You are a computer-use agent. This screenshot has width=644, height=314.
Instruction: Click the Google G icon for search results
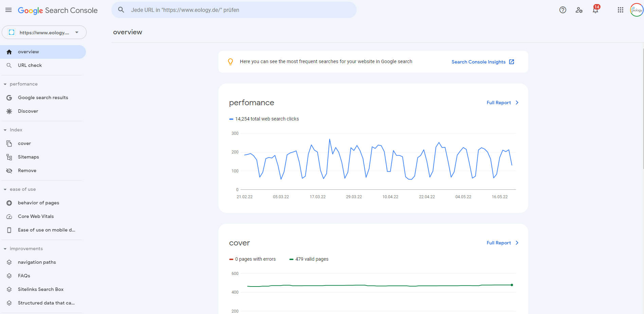pyautogui.click(x=9, y=98)
